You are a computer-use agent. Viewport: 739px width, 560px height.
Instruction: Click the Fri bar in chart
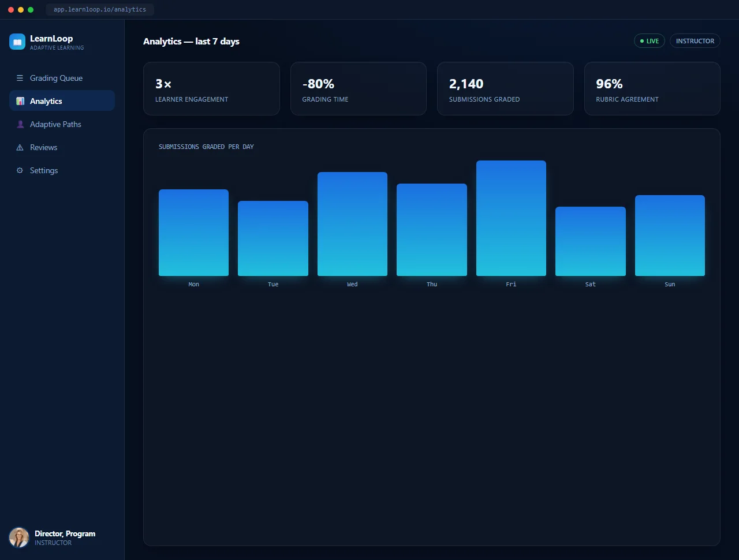point(511,218)
